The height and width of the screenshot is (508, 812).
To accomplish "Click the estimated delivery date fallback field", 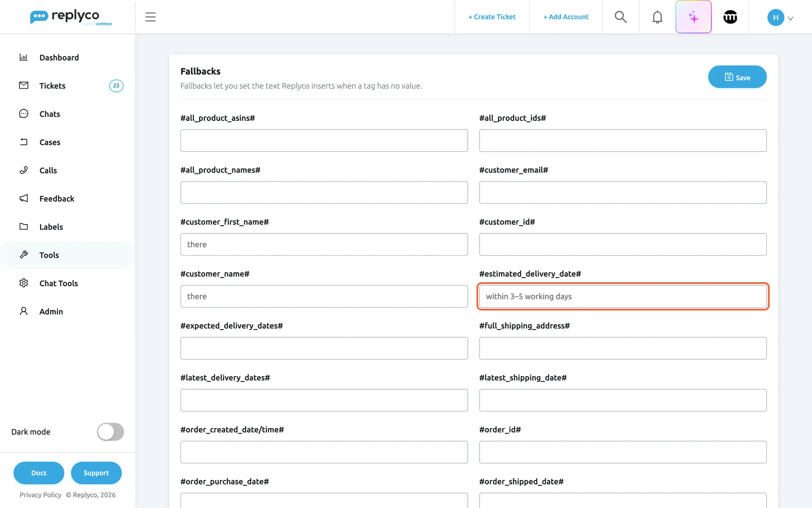I will [623, 296].
